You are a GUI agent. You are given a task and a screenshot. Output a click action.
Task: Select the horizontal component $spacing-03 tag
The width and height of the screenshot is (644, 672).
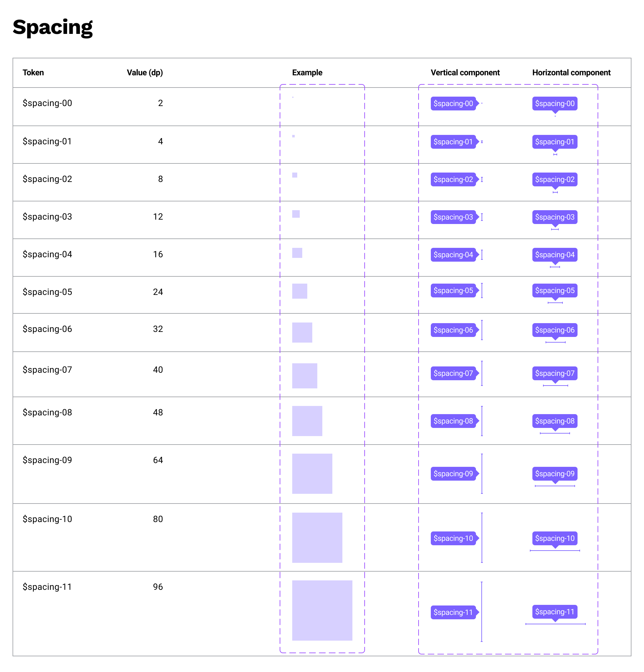click(554, 217)
